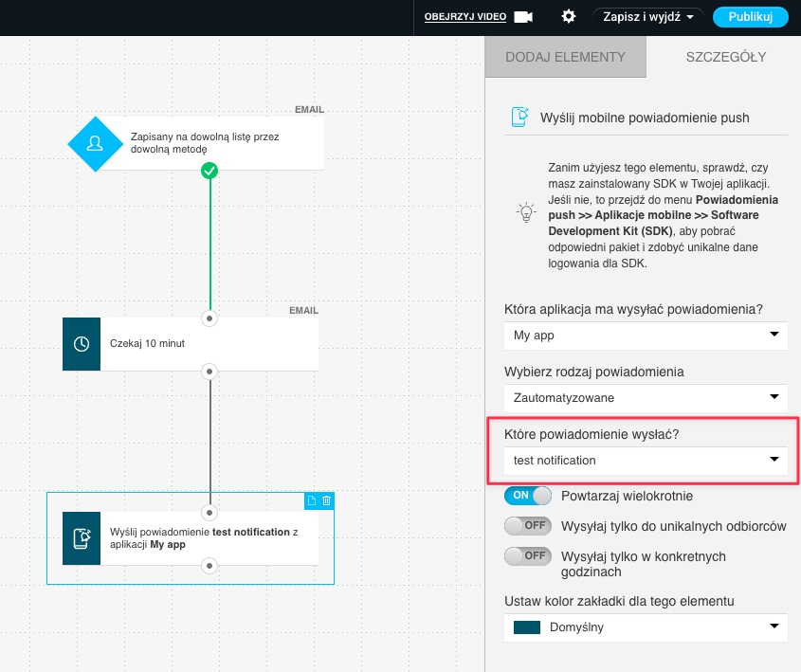Open the My app application dropdown
Screen dimensions: 801x672
pyautogui.click(x=646, y=335)
